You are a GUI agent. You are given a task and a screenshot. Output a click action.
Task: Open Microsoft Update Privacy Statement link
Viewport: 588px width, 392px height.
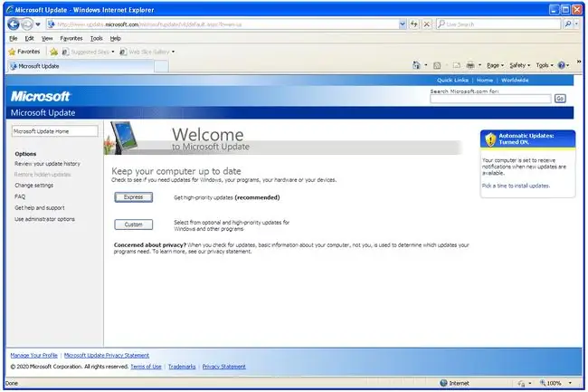click(x=107, y=356)
